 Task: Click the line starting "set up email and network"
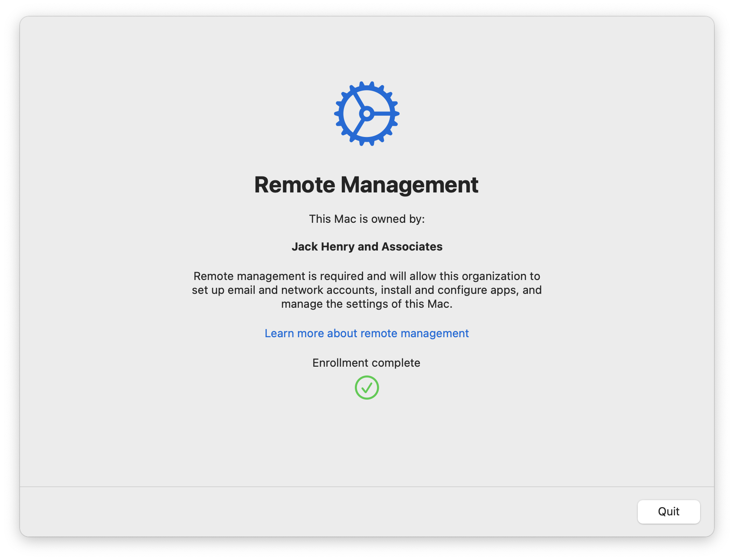[367, 290]
